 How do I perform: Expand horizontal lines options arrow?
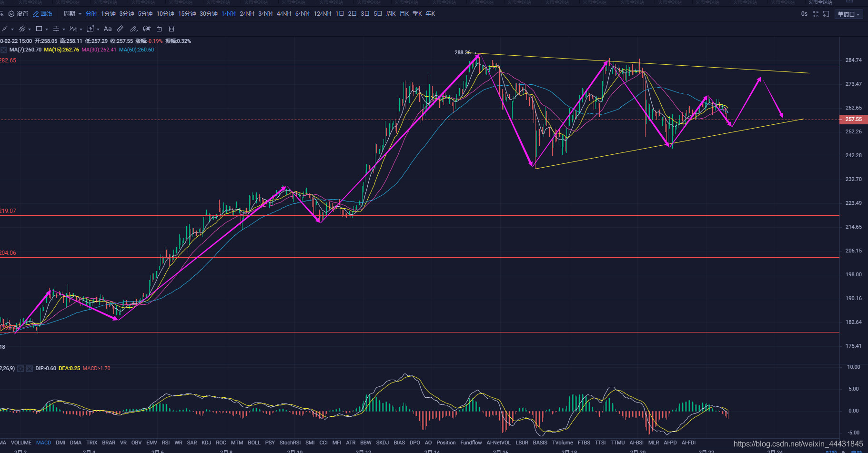pyautogui.click(x=64, y=29)
